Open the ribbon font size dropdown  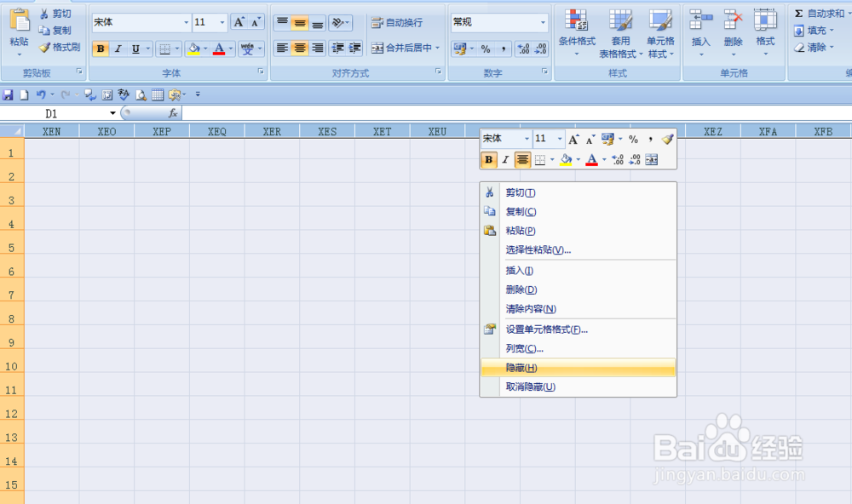(x=222, y=22)
